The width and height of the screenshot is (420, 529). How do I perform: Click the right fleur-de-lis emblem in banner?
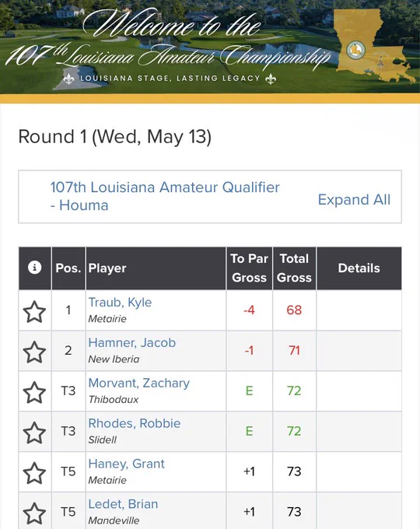pyautogui.click(x=271, y=79)
